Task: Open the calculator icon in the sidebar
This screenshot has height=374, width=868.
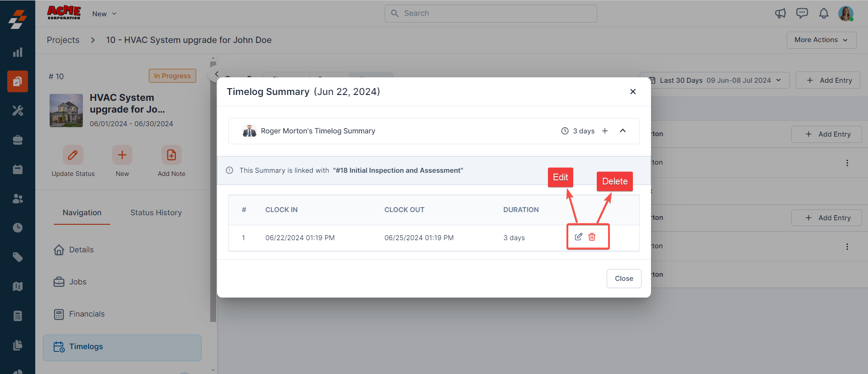Action: pos(18,316)
